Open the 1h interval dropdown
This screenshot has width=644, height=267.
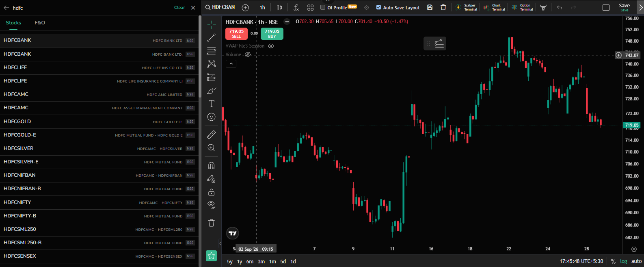262,7
